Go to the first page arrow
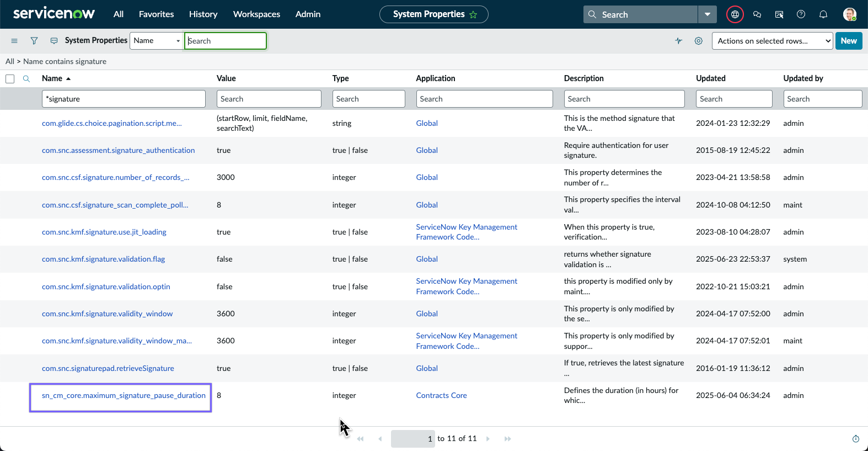The height and width of the screenshot is (451, 868). [360, 439]
